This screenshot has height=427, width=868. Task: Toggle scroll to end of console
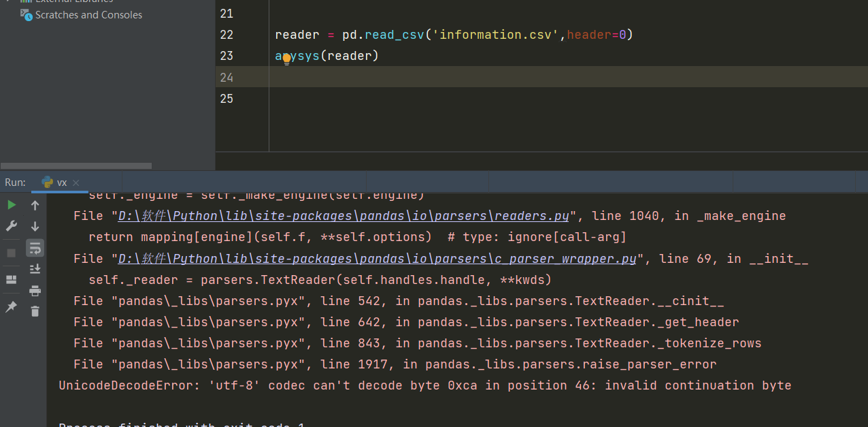pyautogui.click(x=35, y=269)
